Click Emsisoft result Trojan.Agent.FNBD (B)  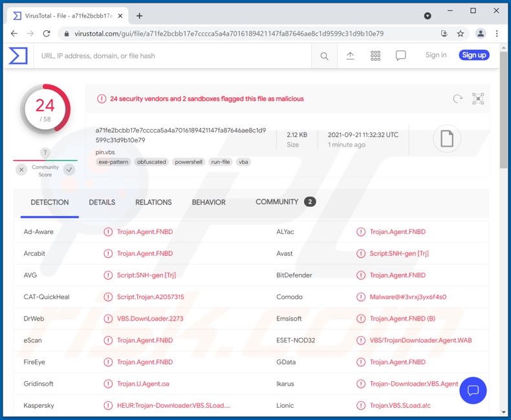pos(402,319)
